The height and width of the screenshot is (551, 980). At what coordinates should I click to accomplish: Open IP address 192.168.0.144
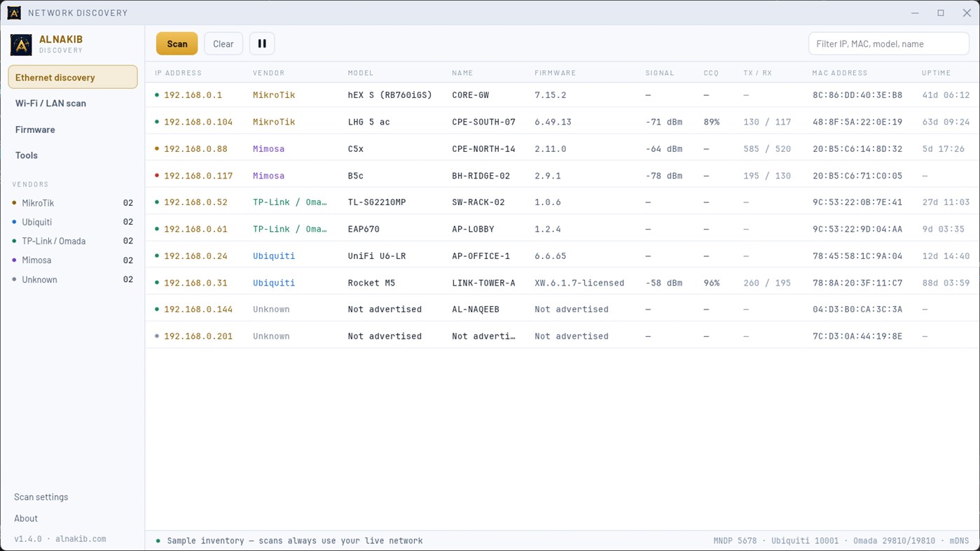198,309
